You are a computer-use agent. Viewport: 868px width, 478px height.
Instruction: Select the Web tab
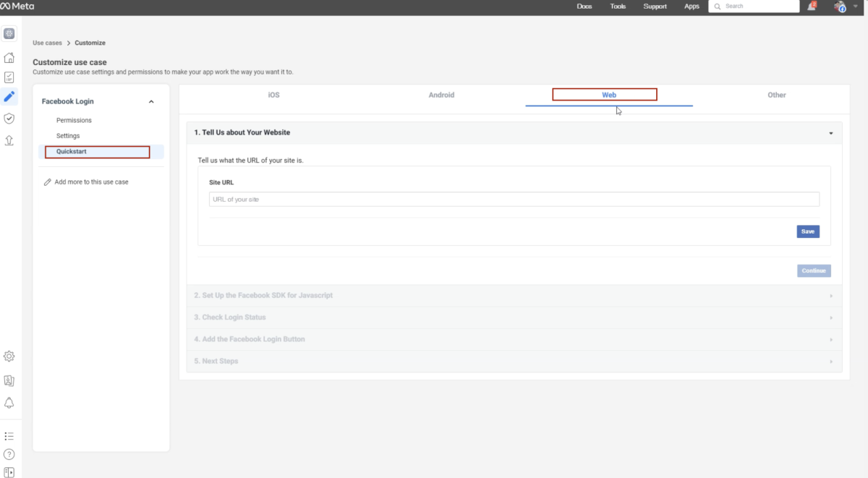pyautogui.click(x=609, y=95)
